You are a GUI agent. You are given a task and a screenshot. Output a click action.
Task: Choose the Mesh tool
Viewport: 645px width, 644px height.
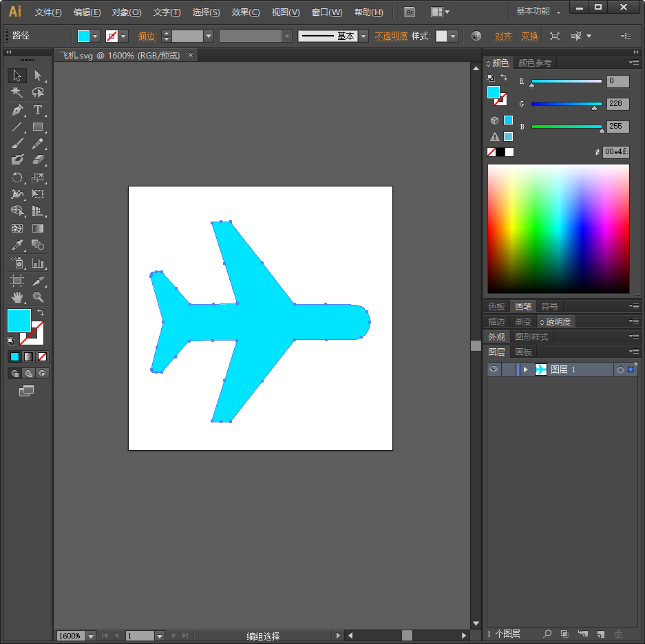point(17,228)
